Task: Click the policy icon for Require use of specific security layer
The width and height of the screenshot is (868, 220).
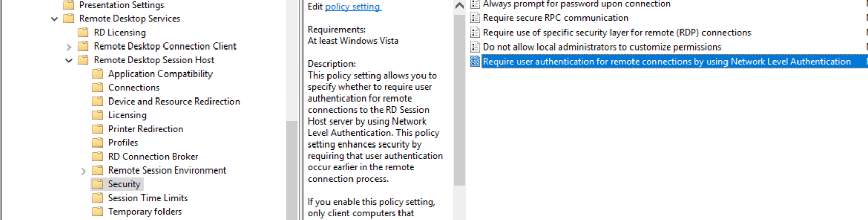Action: coord(475,33)
